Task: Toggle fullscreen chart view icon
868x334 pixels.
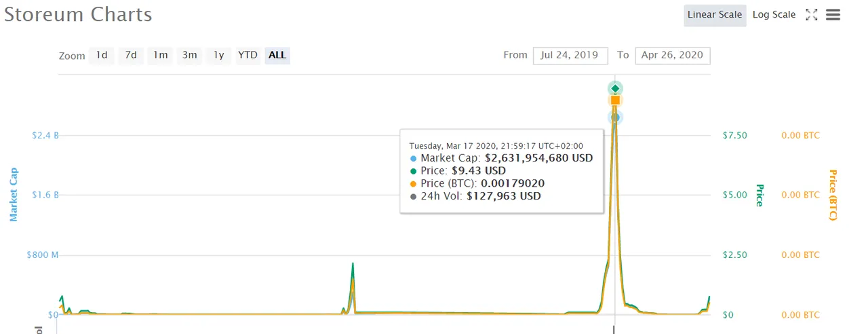Action: click(x=811, y=15)
